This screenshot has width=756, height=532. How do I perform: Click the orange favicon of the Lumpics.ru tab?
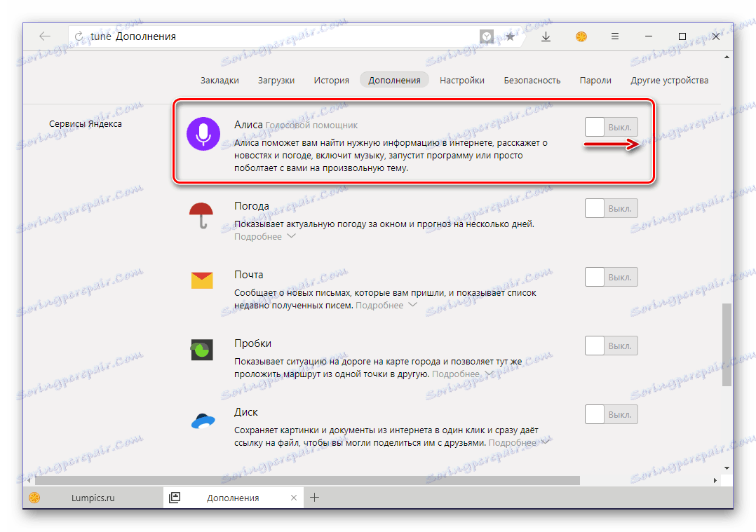point(34,498)
